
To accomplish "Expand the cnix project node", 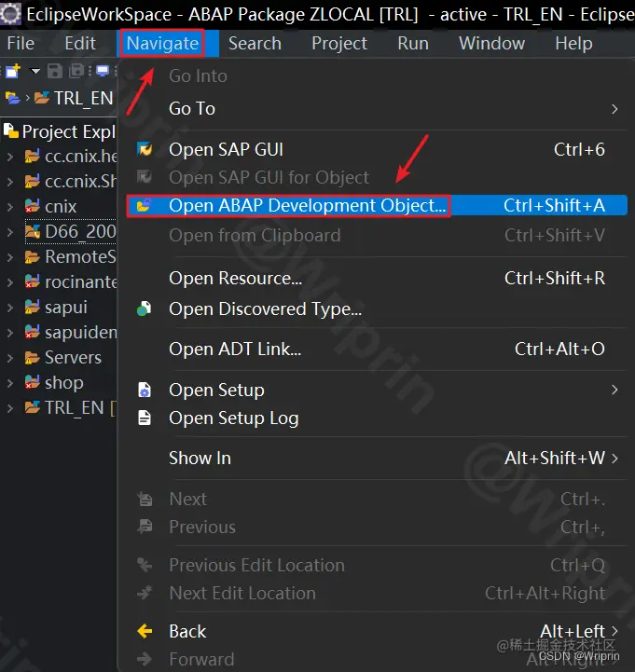I will pos(10,207).
